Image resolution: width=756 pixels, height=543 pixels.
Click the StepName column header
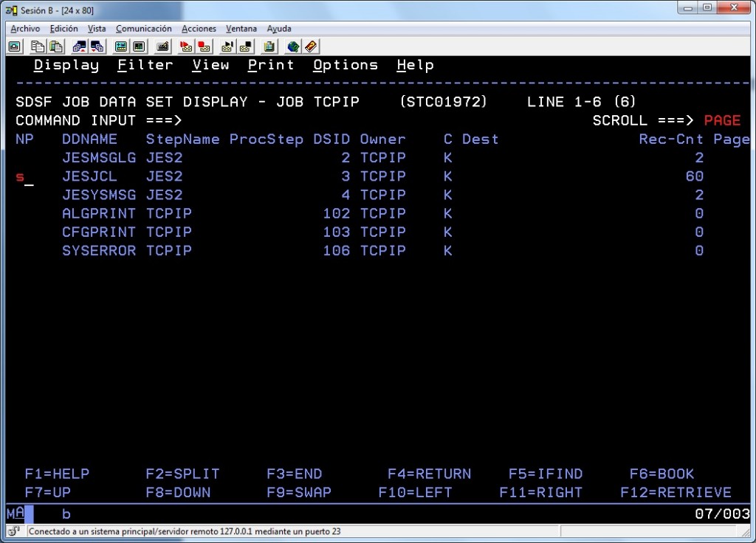pos(182,139)
